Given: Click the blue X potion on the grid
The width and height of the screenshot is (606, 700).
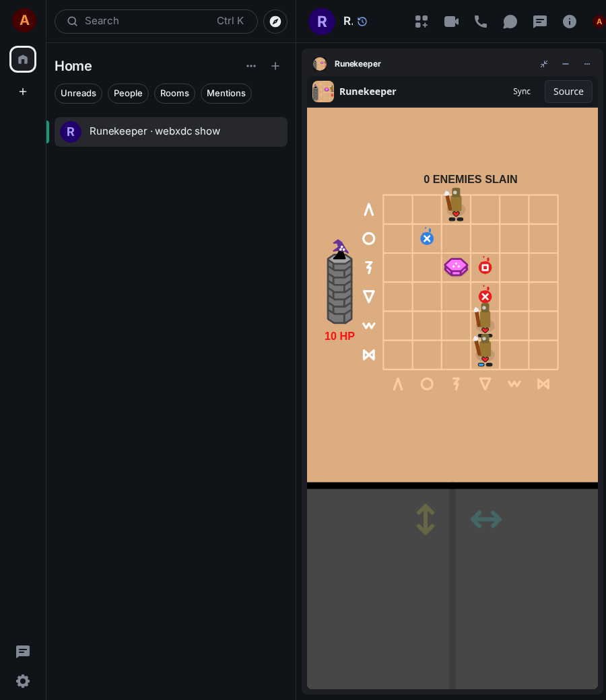Looking at the screenshot, I should [x=427, y=238].
